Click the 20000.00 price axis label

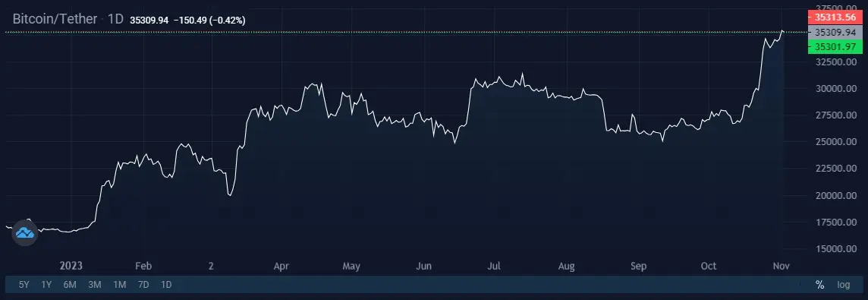click(836, 195)
